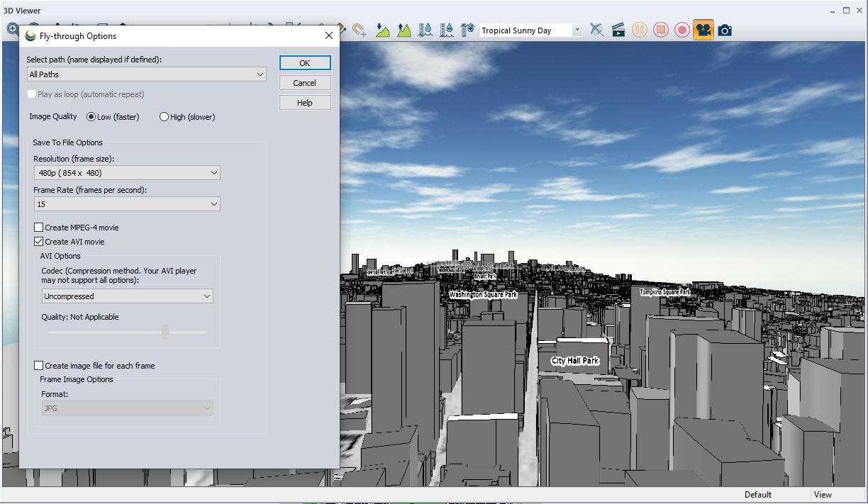Click the water level settings gauge icon
The image size is (868, 504).
[467, 30]
